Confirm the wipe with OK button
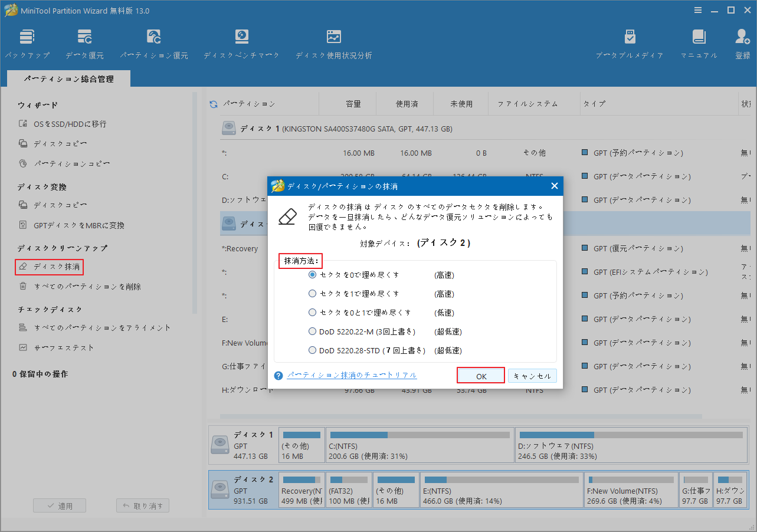The image size is (757, 532). pyautogui.click(x=481, y=376)
